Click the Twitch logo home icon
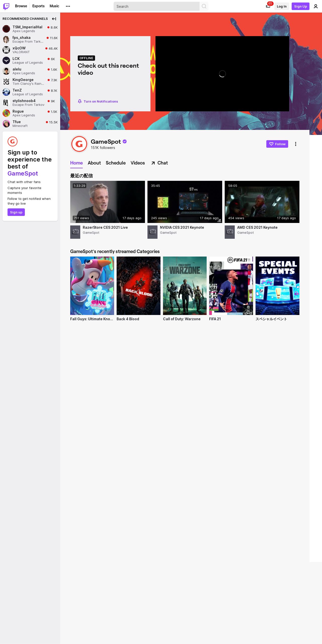Viewport: 322px width, 644px height. (x=6, y=6)
